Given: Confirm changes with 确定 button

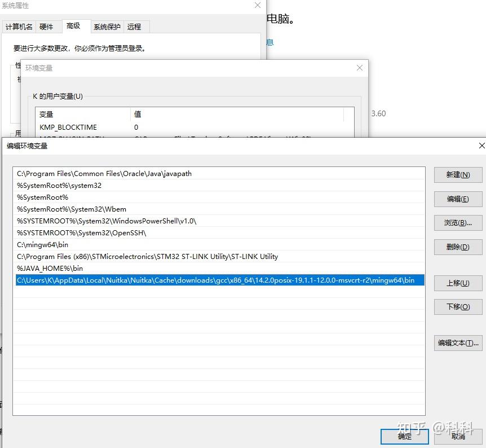Looking at the screenshot, I should click(404, 436).
